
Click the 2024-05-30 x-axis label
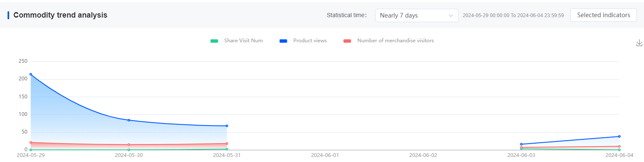click(129, 155)
